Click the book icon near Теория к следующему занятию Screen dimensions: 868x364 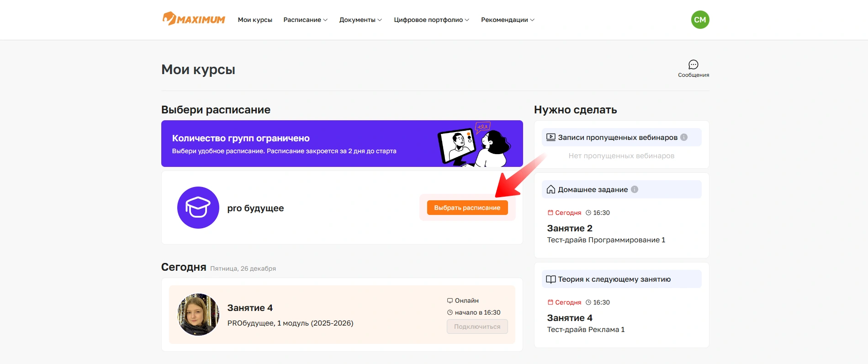point(551,279)
